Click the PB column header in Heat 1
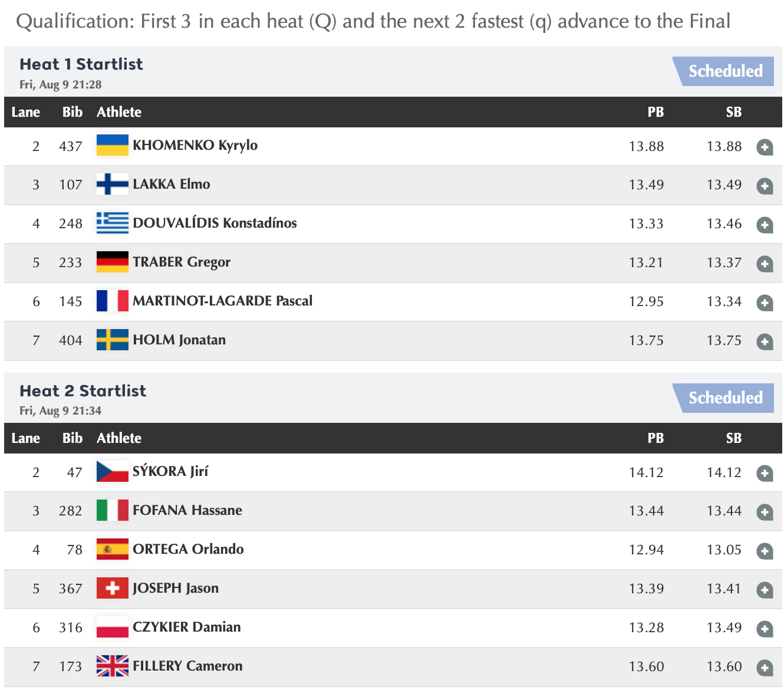The image size is (784, 690). (x=655, y=112)
